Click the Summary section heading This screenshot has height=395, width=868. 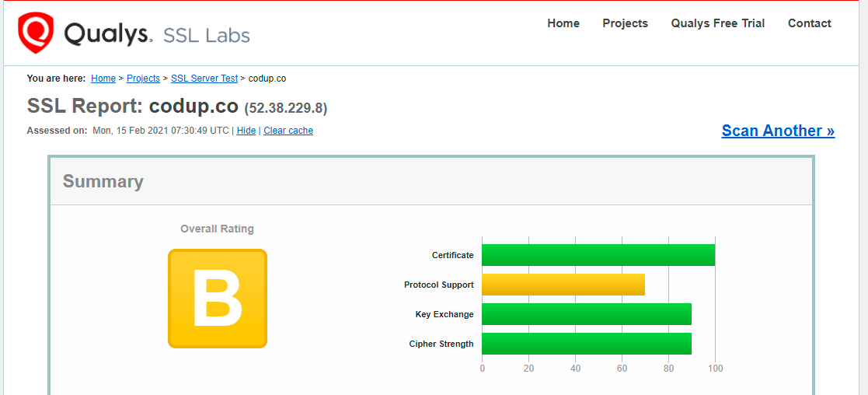[103, 182]
